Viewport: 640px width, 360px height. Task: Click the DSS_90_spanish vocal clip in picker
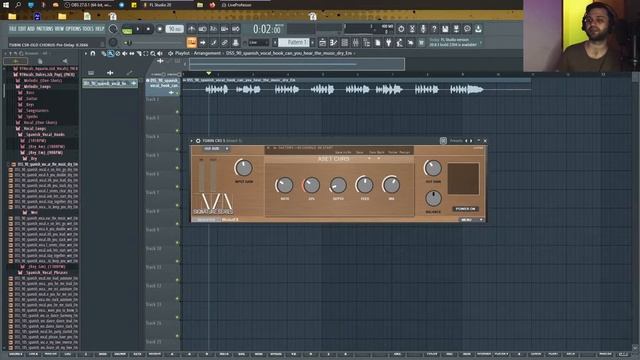point(110,83)
